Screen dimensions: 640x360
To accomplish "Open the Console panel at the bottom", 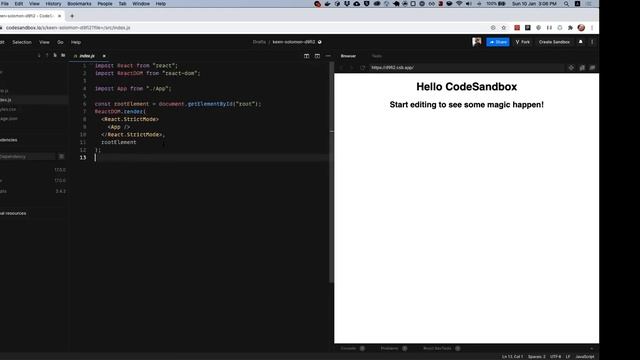I will point(349,349).
